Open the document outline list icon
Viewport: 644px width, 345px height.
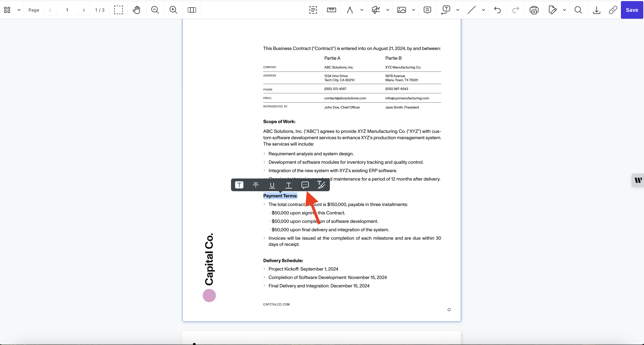pos(313,10)
